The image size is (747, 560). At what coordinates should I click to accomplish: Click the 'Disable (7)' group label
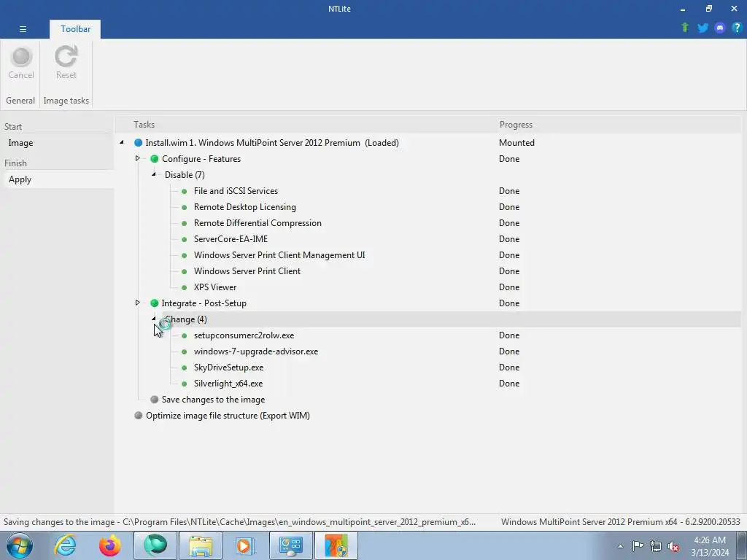click(185, 175)
